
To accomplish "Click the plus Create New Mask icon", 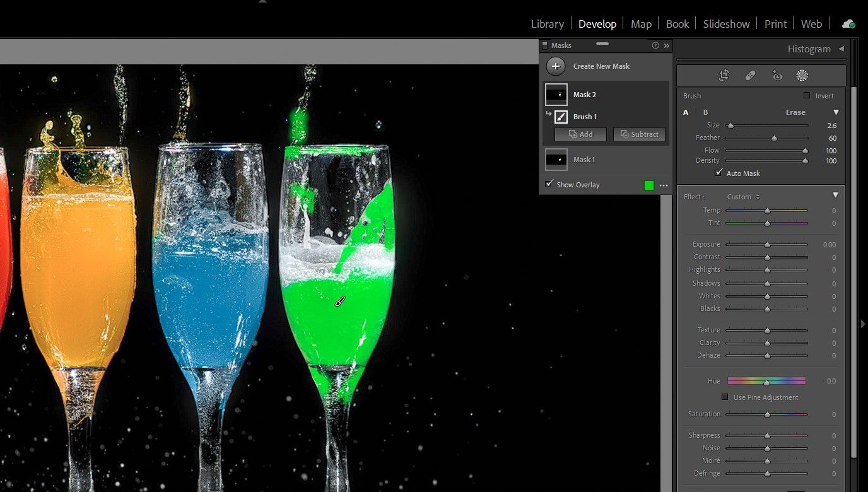I will click(555, 66).
